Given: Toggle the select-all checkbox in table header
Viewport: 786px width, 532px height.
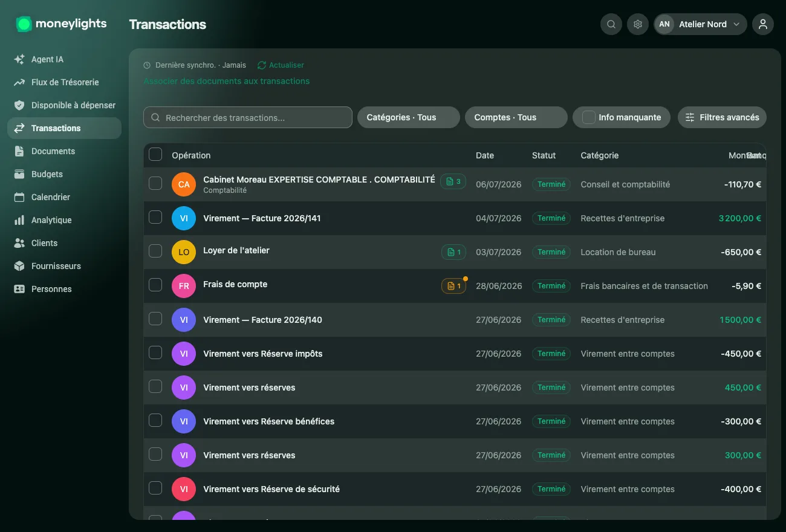Looking at the screenshot, I should coord(155,154).
